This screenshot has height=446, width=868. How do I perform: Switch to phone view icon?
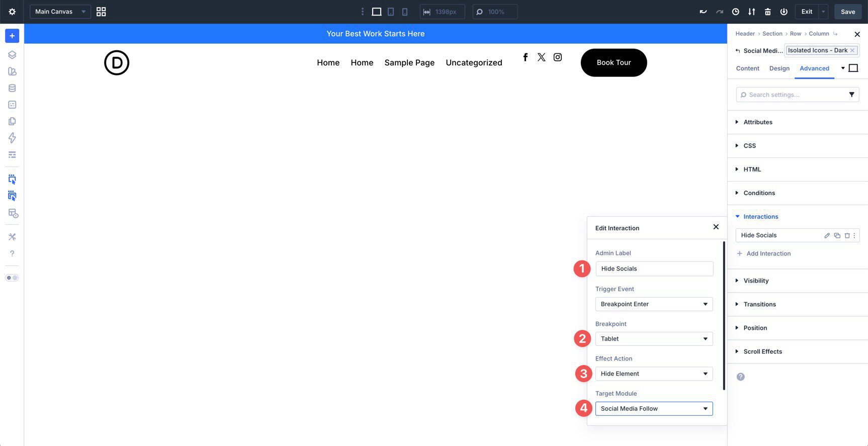[405, 12]
